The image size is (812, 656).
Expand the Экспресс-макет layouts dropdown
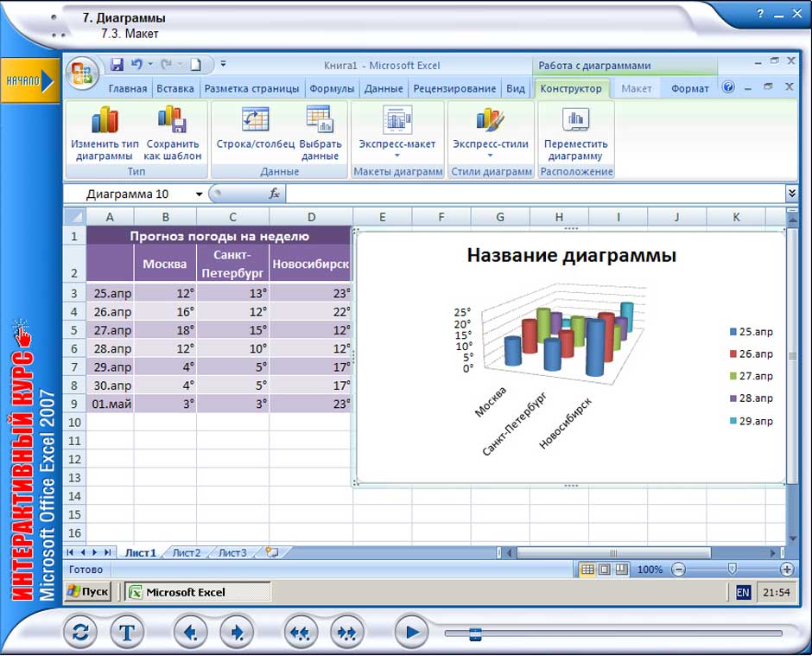point(397,156)
